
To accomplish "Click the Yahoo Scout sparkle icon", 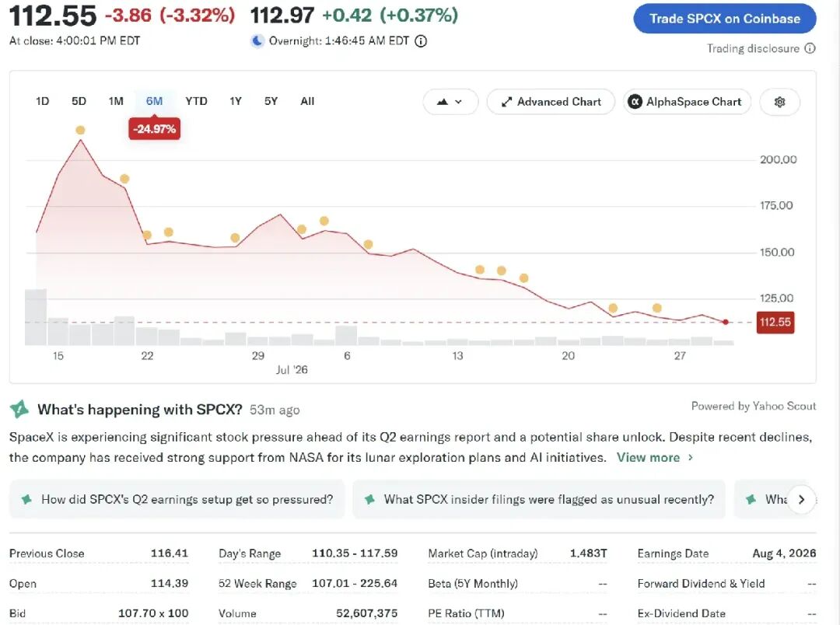I will (x=19, y=410).
